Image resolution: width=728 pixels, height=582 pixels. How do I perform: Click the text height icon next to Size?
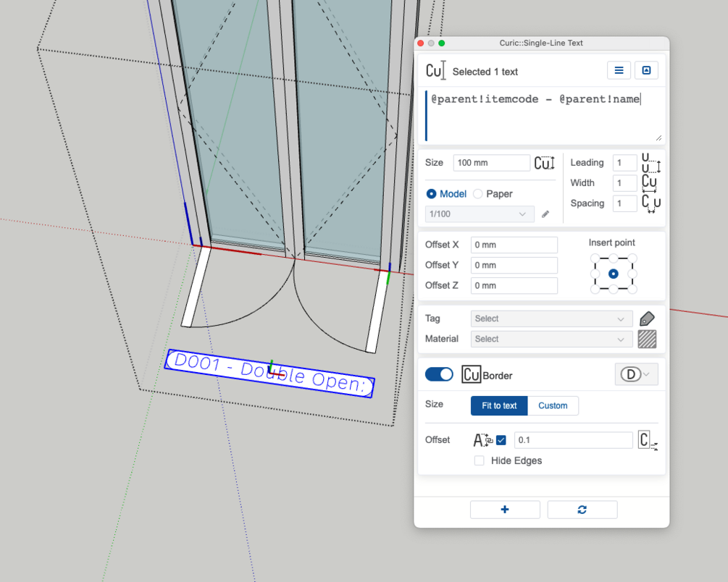tap(544, 163)
